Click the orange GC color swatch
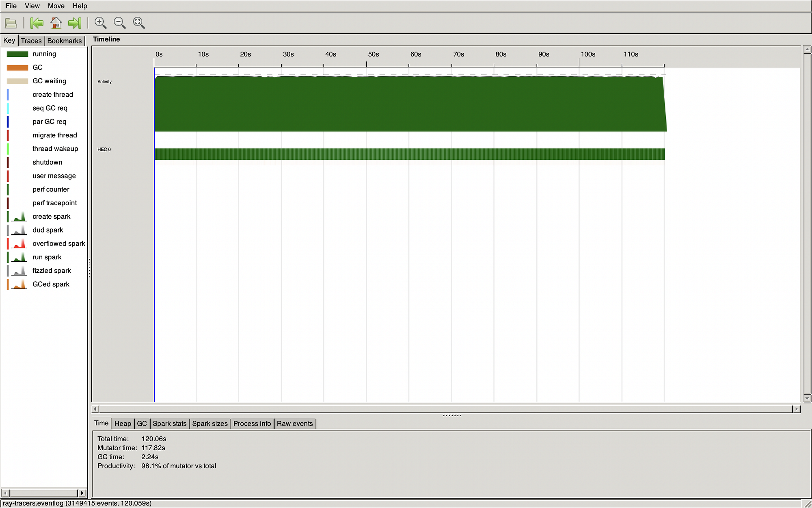 (17, 67)
